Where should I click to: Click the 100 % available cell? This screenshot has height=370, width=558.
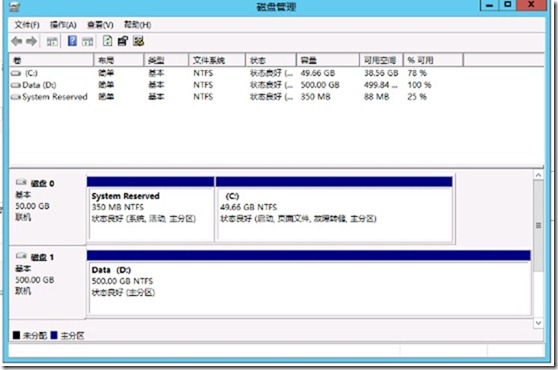(x=419, y=85)
